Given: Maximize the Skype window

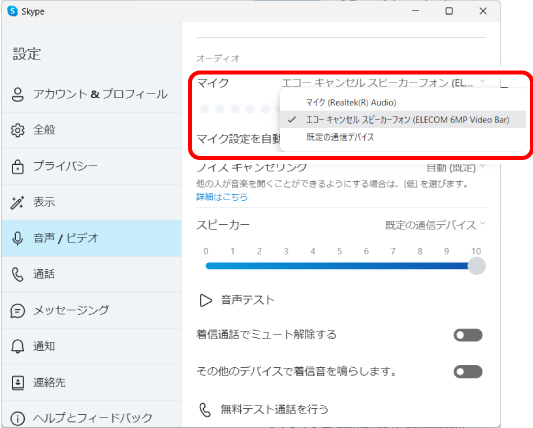Looking at the screenshot, I should (449, 11).
